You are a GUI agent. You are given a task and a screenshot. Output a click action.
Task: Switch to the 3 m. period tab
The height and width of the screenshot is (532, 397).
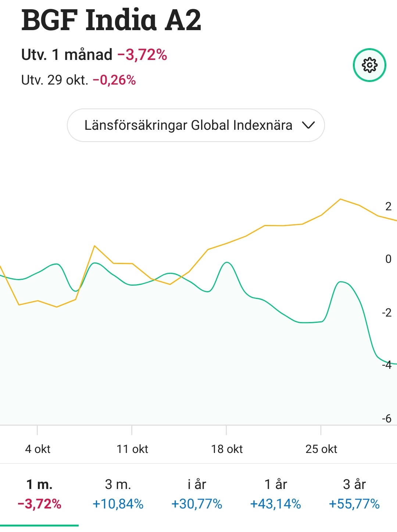pos(118,493)
